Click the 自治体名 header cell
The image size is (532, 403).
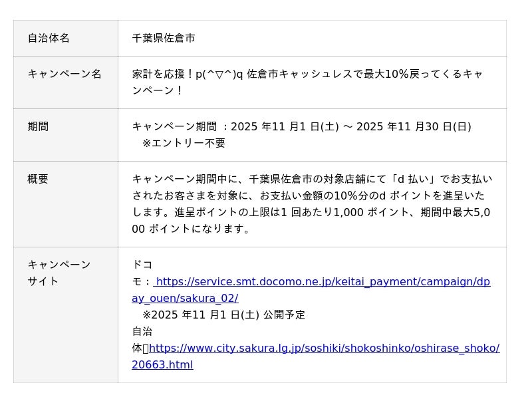pos(49,38)
